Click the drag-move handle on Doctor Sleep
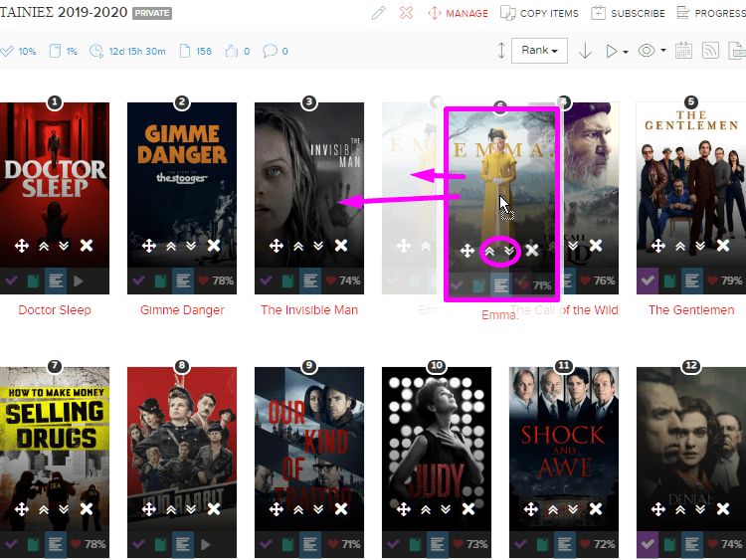The width and height of the screenshot is (746, 560). tap(22, 246)
